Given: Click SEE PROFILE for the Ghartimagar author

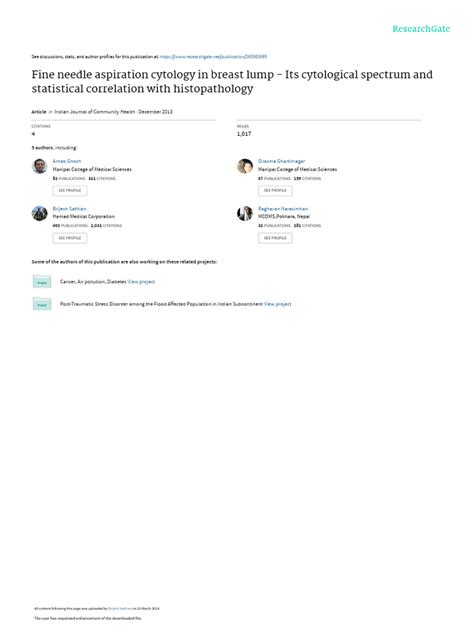Looking at the screenshot, I should click(275, 191).
